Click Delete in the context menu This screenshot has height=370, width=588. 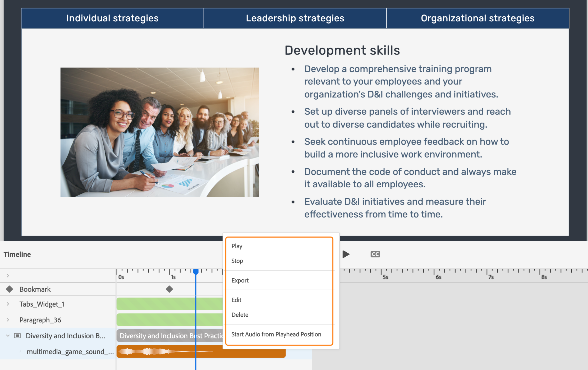tap(240, 314)
